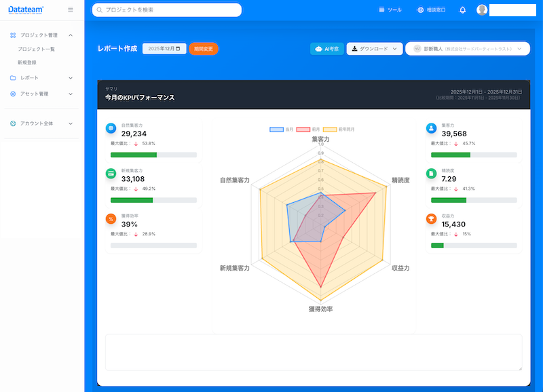
Task: Click the 収益力 progress bar
Action: (x=474, y=246)
